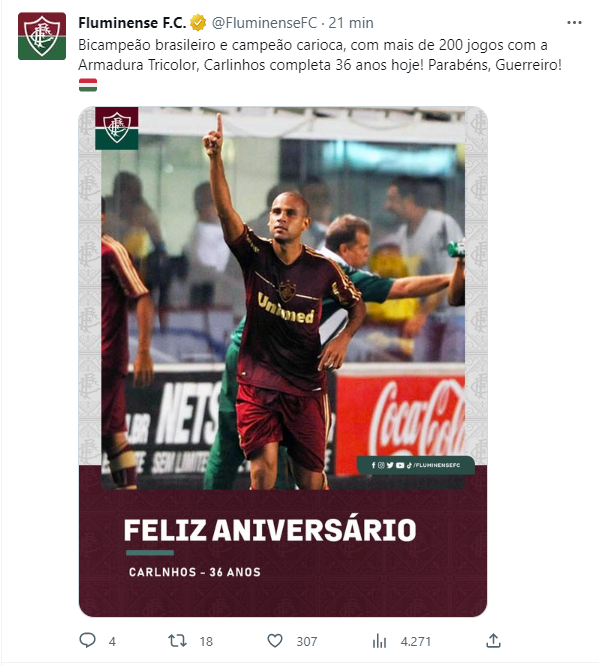Click the view count 4.271
Screen dimensions: 599x666
(x=415, y=641)
